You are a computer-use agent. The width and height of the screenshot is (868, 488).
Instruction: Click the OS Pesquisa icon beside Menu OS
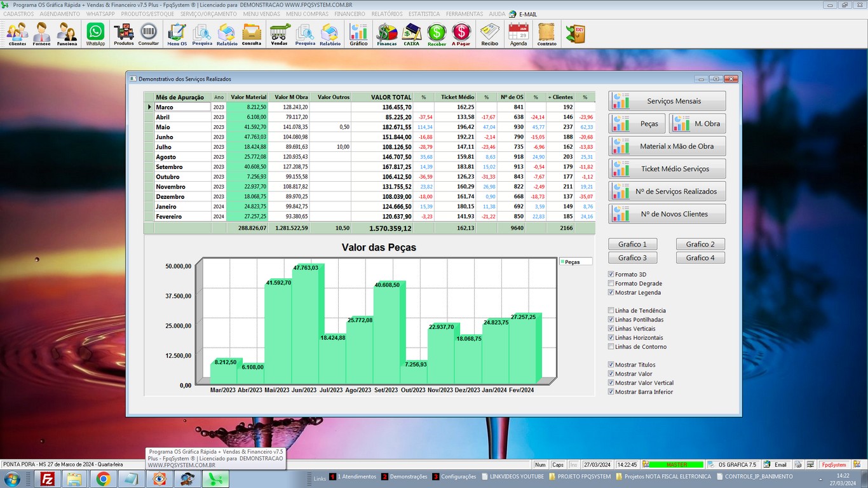click(x=202, y=34)
